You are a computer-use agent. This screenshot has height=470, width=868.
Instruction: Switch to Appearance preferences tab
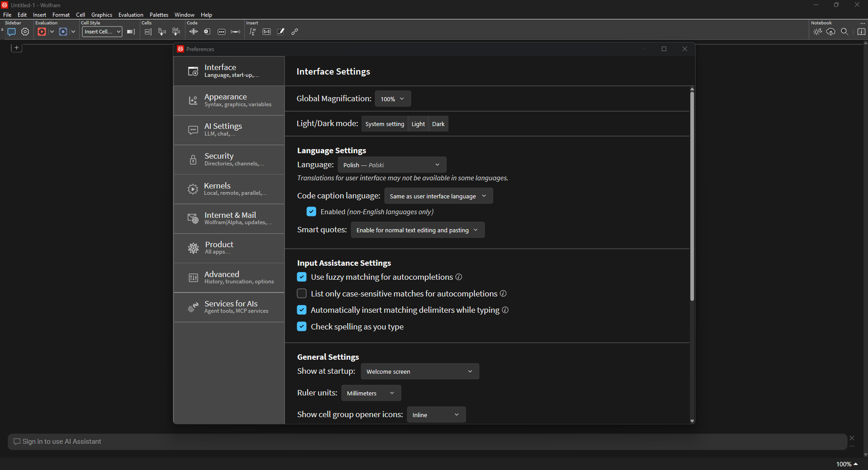tap(229, 100)
